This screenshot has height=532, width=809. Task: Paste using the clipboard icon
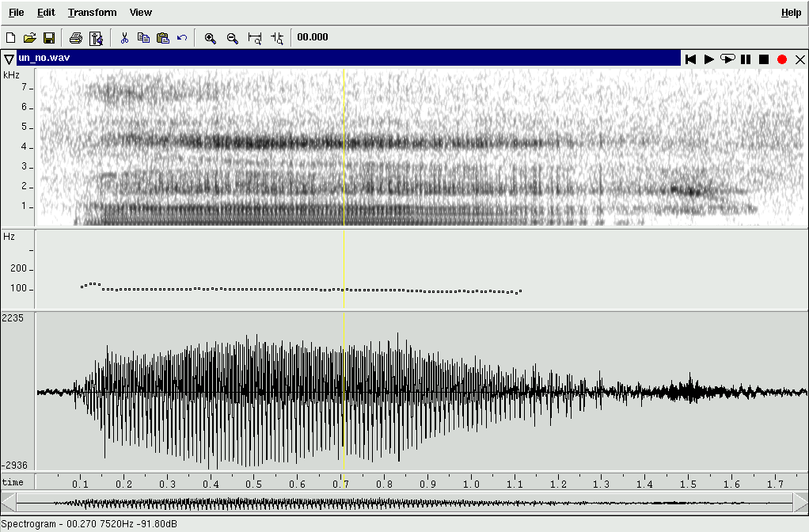[163, 37]
